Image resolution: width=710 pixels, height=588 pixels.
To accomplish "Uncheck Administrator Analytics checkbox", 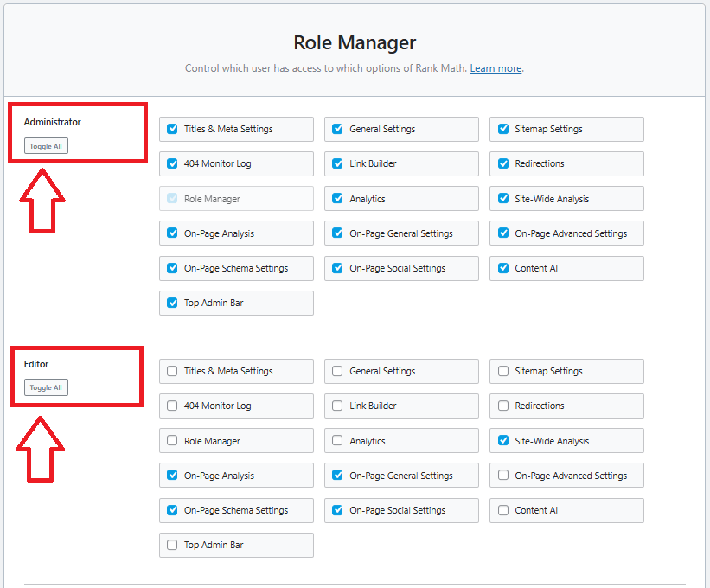I will 337,199.
